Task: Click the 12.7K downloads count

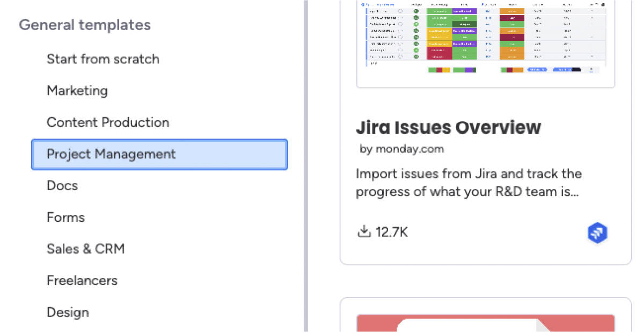Action: tap(392, 232)
